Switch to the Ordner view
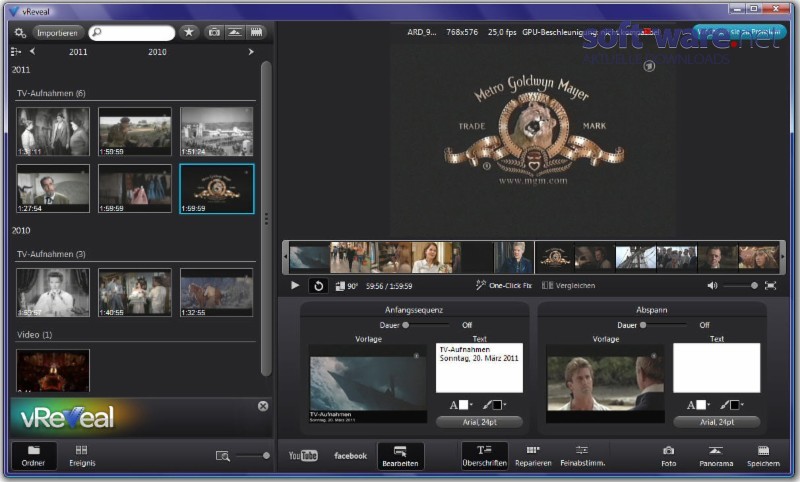Screen dimensions: 800x482 point(34,455)
